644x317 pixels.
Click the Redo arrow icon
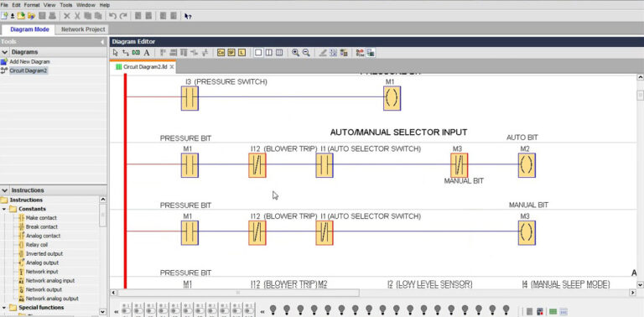point(123,16)
